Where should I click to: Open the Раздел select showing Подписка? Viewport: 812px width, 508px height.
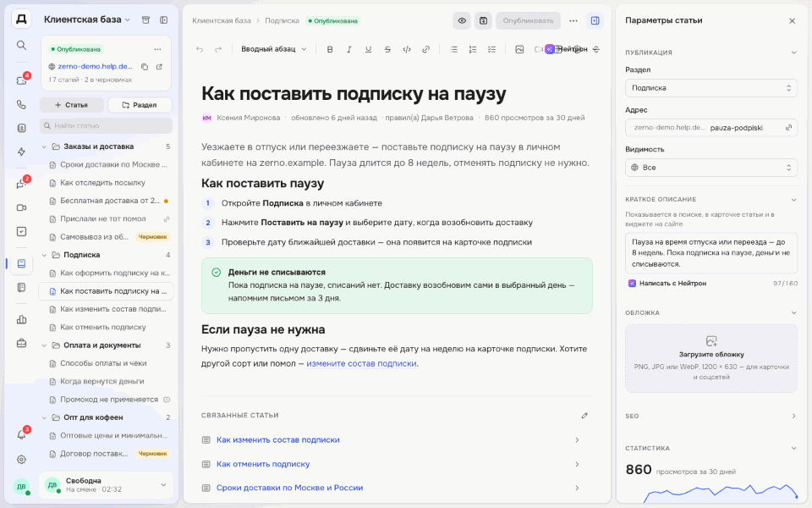[711, 88]
